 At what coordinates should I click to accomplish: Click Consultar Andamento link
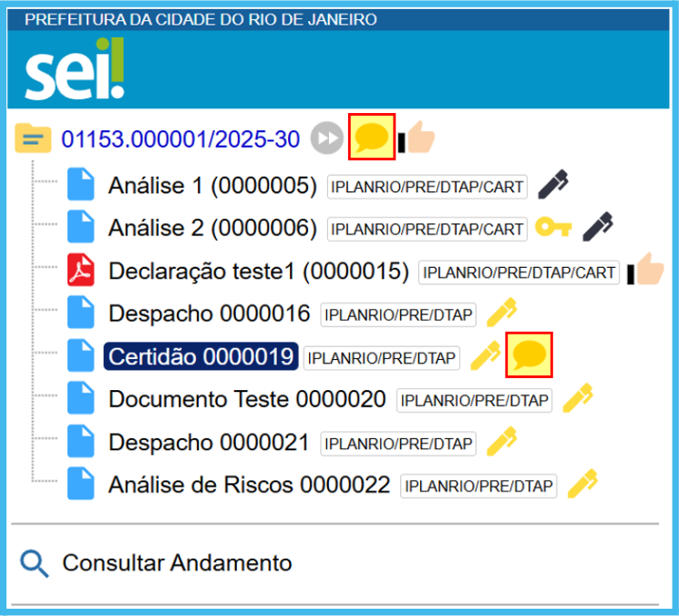(177, 563)
